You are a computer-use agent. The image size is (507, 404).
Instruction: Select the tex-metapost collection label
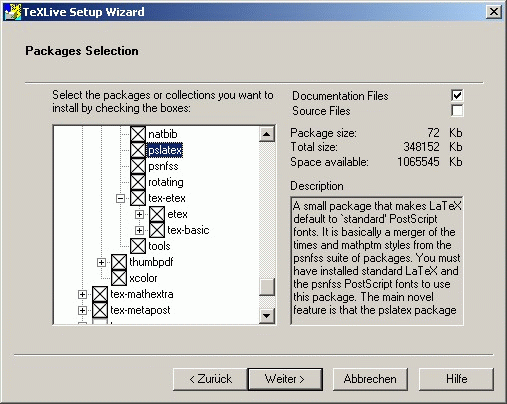click(x=140, y=310)
